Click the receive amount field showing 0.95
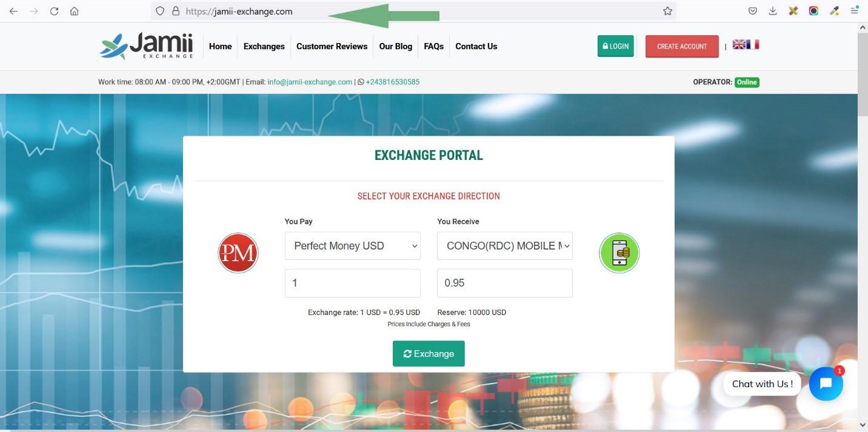Image resolution: width=868 pixels, height=432 pixels. 505,283
